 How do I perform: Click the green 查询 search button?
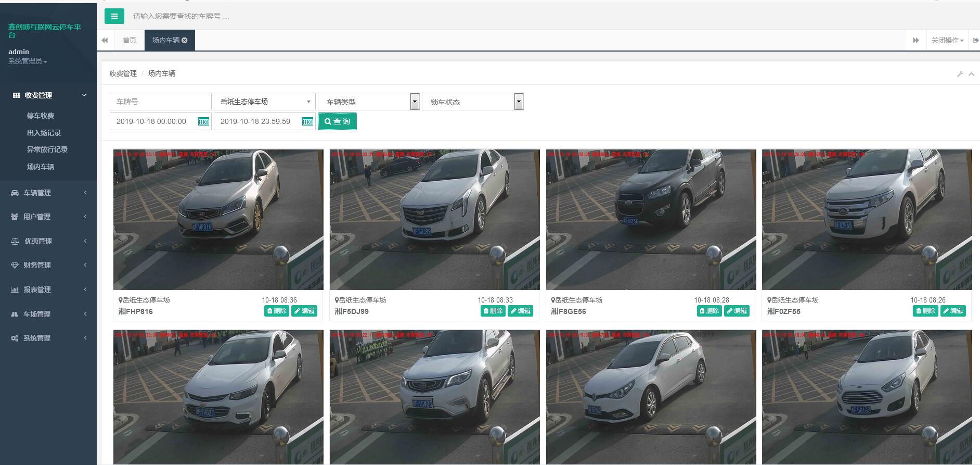click(337, 121)
